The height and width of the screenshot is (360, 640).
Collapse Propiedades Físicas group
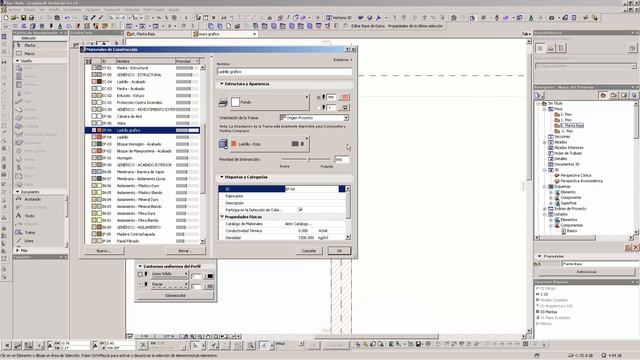click(x=222, y=217)
